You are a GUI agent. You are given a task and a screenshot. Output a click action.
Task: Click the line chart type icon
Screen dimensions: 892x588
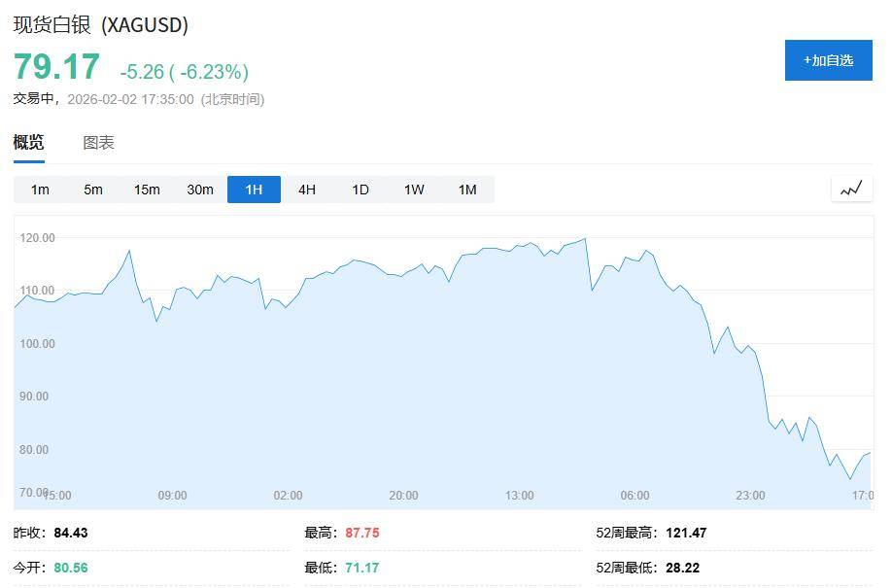[x=851, y=189]
